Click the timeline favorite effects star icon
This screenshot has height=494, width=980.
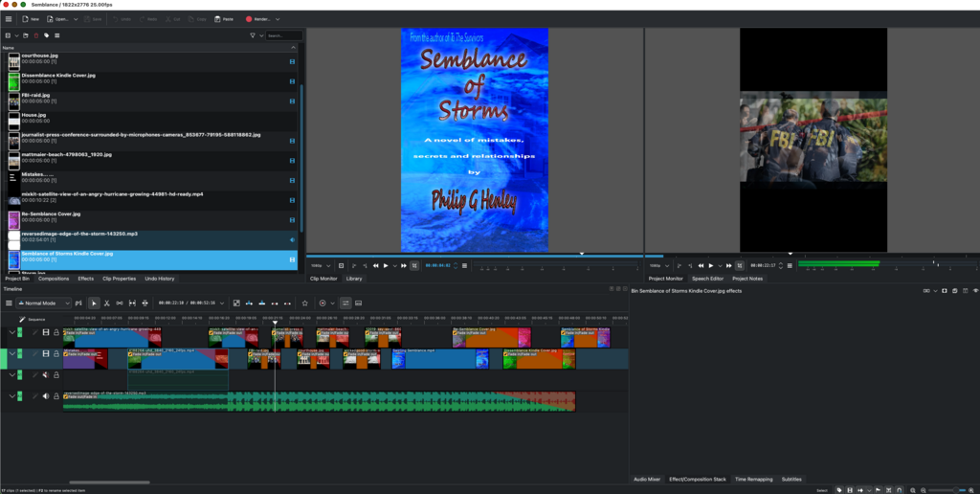pyautogui.click(x=305, y=303)
